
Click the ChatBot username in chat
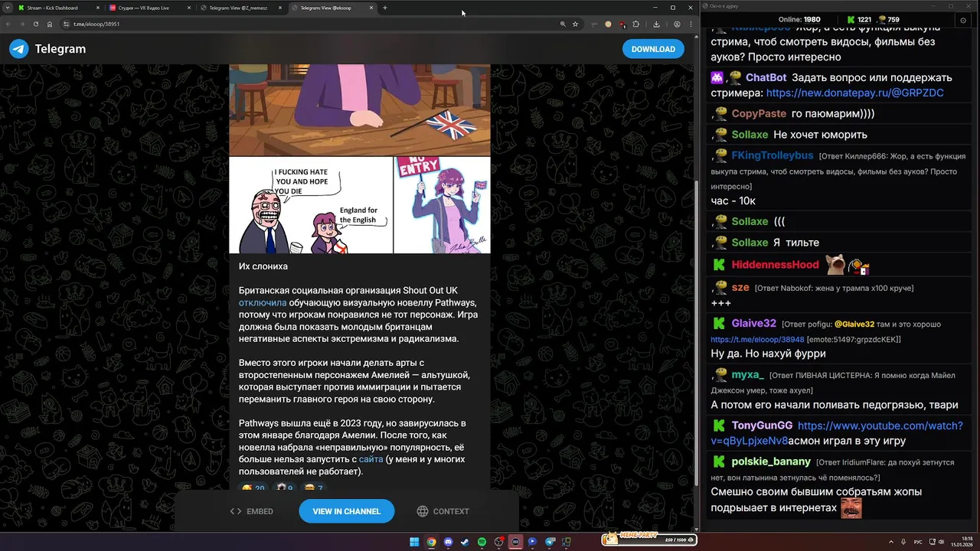click(x=766, y=77)
